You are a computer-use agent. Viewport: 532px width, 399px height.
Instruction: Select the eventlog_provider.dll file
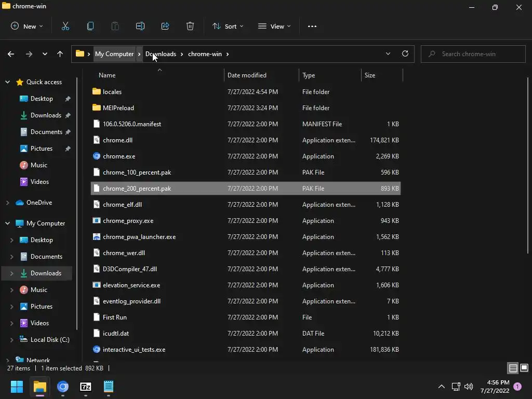tap(246, 301)
